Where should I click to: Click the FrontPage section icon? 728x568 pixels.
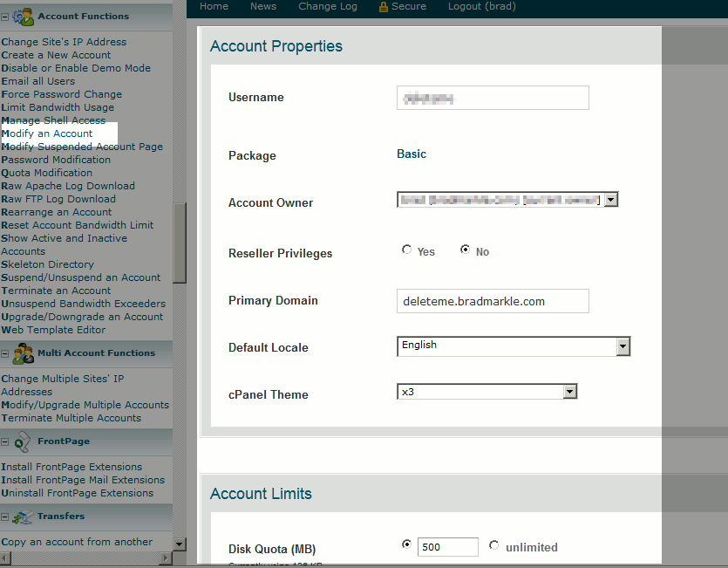(x=22, y=441)
